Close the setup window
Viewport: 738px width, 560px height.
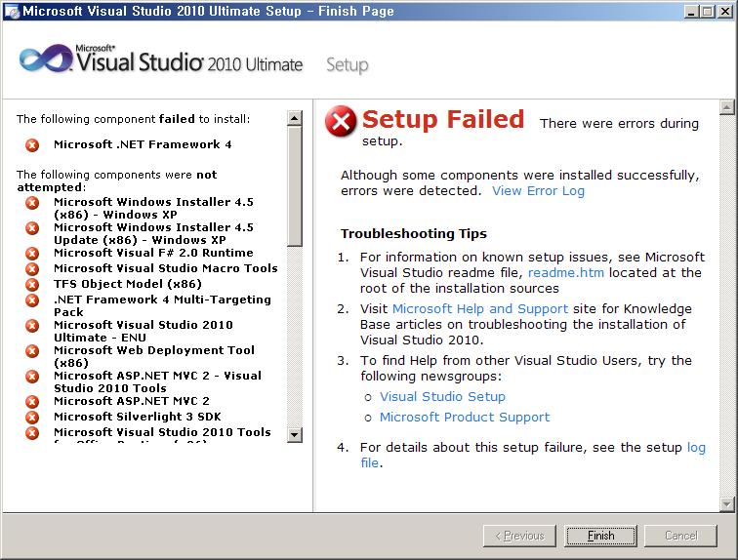click(x=725, y=12)
